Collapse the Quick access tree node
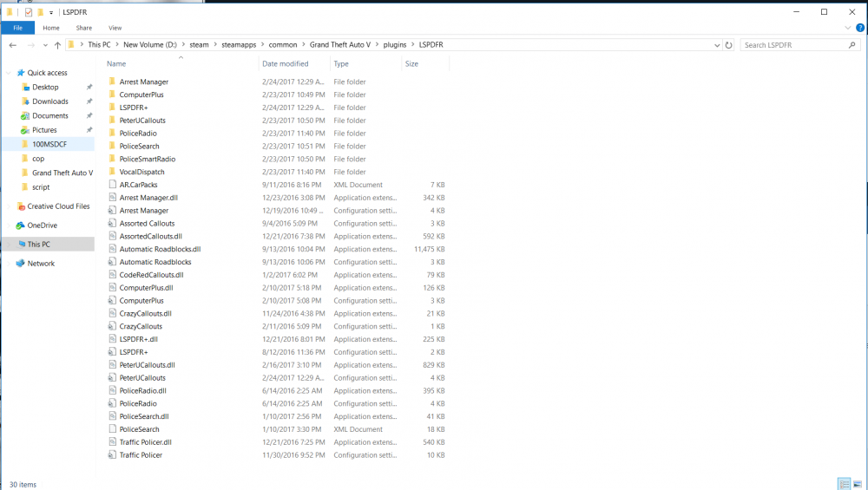 point(9,73)
